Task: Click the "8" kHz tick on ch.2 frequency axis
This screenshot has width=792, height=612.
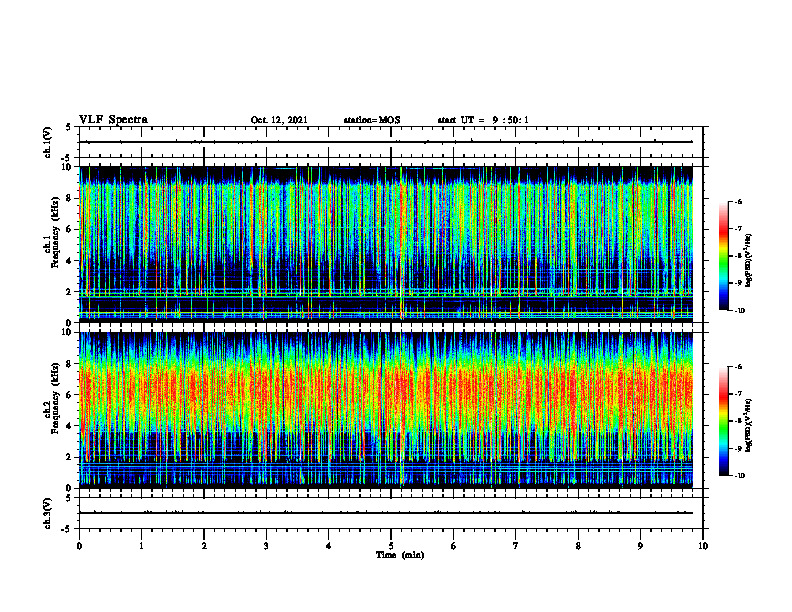Action: coord(70,364)
